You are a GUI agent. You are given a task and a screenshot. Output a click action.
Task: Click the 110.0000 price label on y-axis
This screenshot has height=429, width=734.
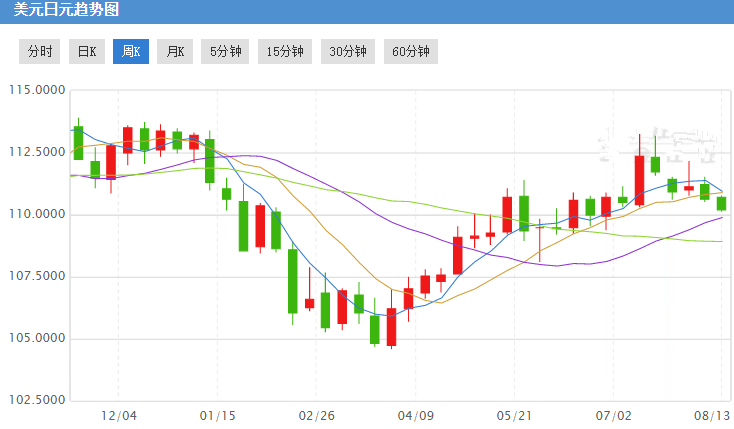pos(37,214)
